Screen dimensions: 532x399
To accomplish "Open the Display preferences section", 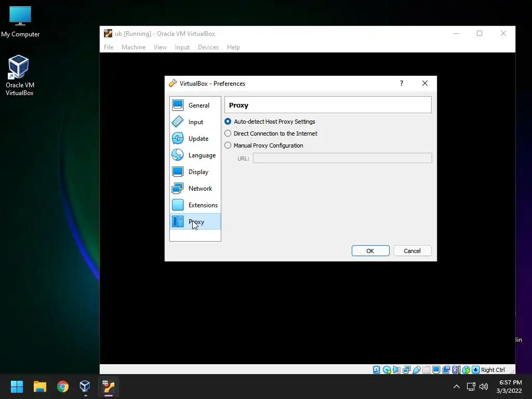I will (195, 171).
